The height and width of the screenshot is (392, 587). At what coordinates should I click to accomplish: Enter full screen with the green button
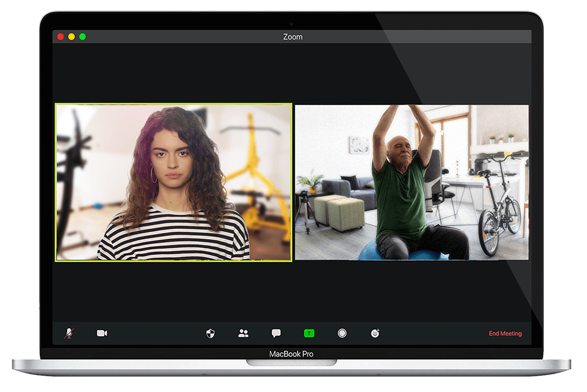click(x=83, y=37)
